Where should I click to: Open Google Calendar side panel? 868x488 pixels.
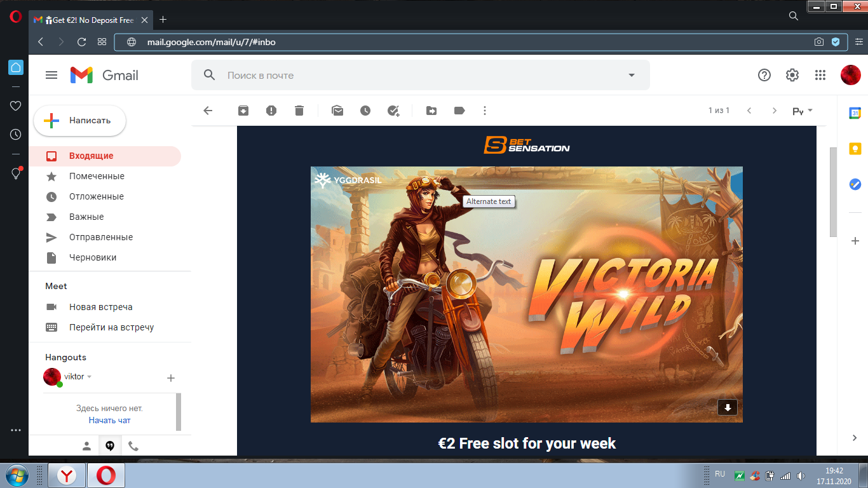[x=855, y=113]
